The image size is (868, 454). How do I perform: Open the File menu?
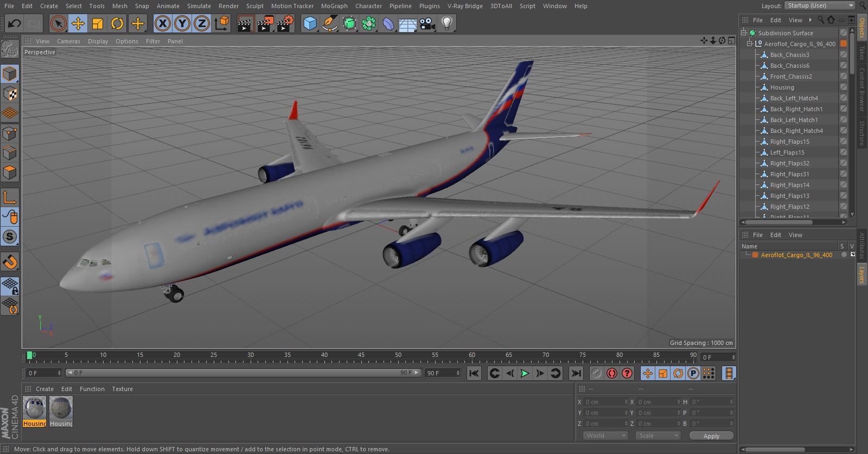point(9,6)
